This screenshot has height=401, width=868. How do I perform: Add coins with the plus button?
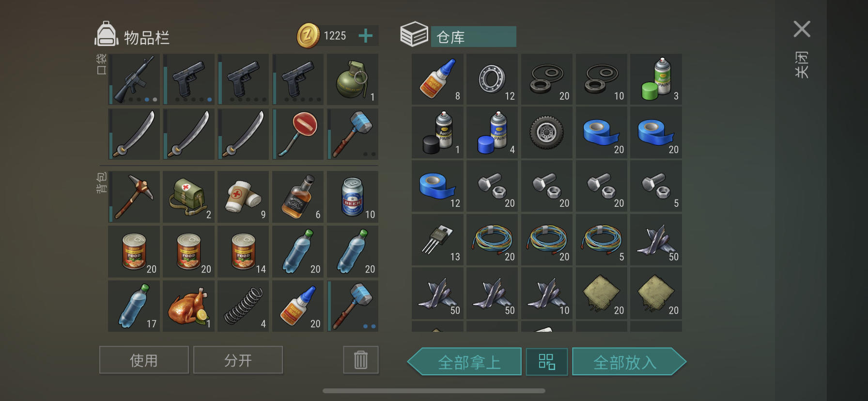click(366, 35)
